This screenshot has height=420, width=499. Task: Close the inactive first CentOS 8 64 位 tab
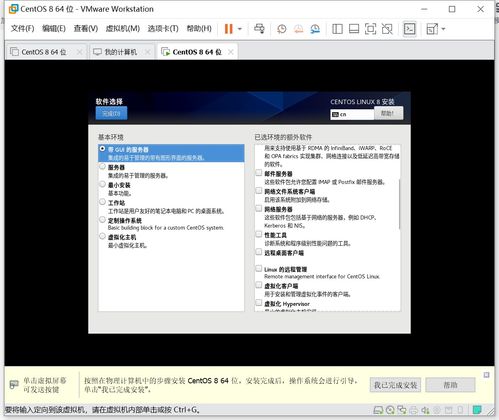(79, 52)
